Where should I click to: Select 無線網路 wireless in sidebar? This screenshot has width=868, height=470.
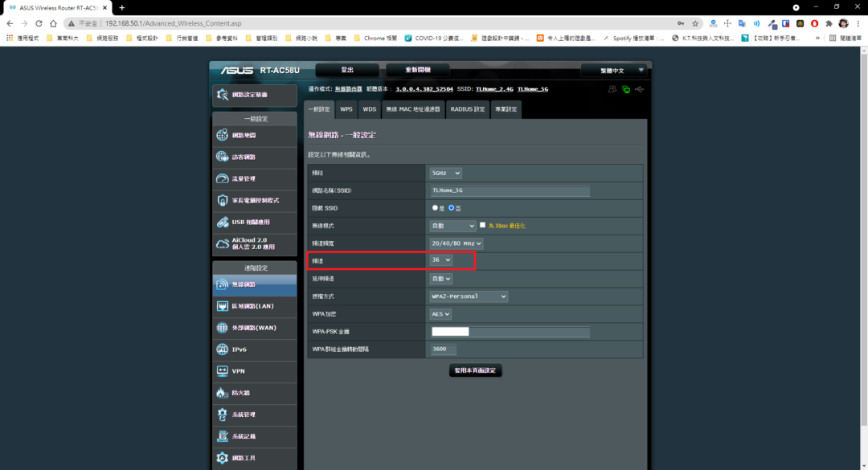(255, 284)
